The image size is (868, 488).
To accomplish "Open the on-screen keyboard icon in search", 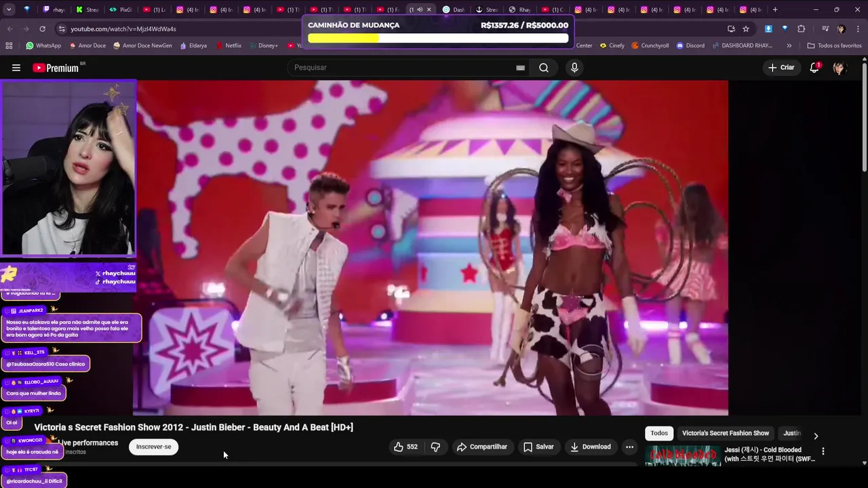I will (520, 68).
